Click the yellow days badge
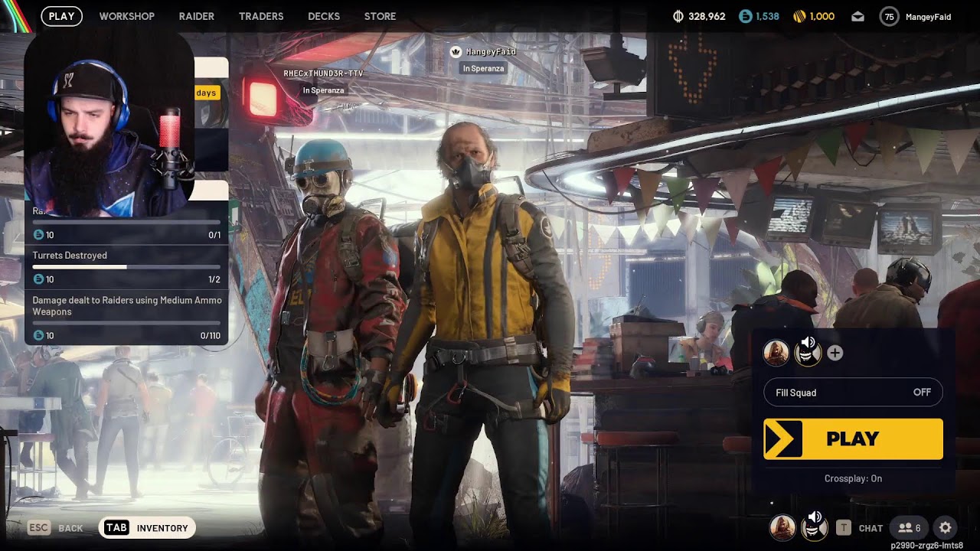Image resolution: width=980 pixels, height=551 pixels. click(206, 93)
